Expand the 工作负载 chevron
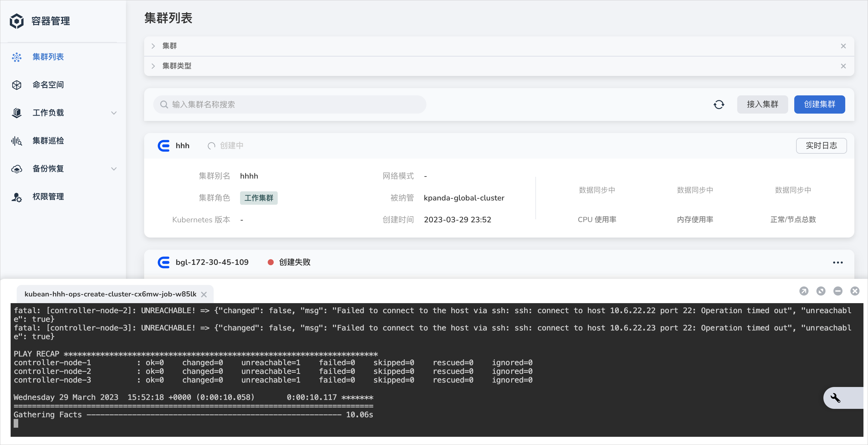 point(114,113)
